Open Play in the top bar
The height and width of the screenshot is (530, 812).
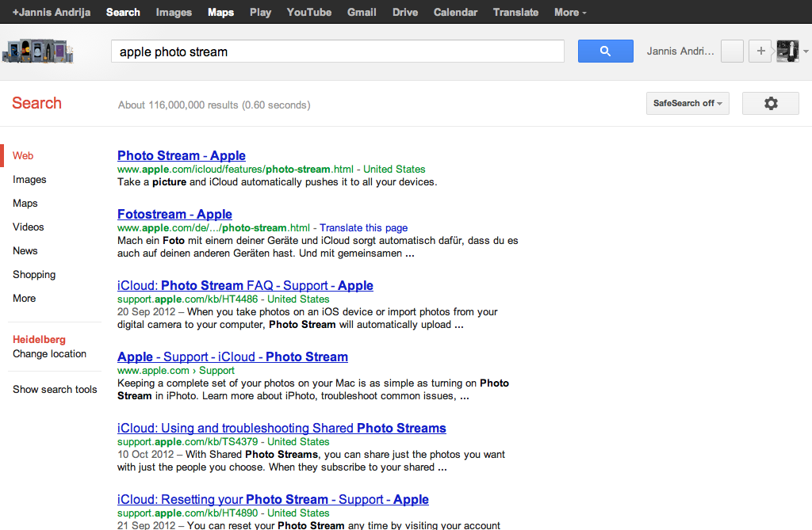pyautogui.click(x=260, y=13)
